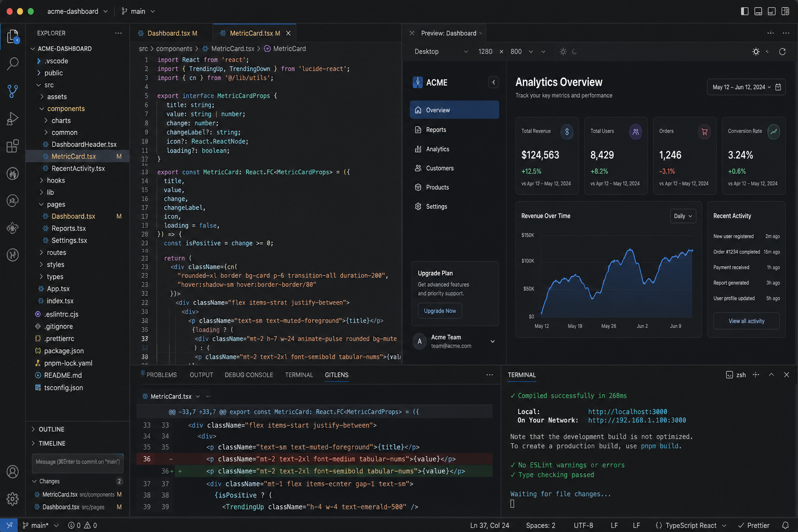Click the Orders shopping cart icon
This screenshot has width=798, height=532.
pos(704,131)
